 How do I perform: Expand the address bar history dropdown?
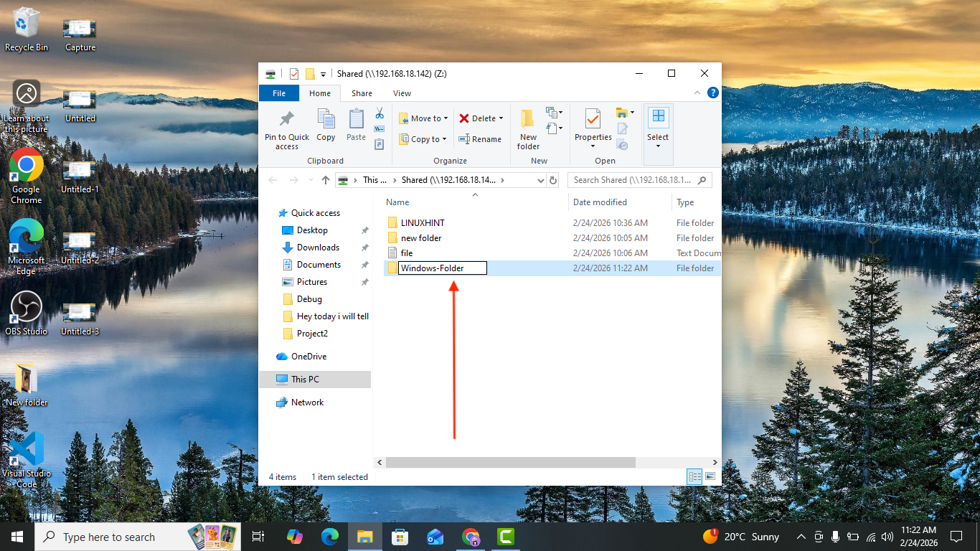[540, 180]
